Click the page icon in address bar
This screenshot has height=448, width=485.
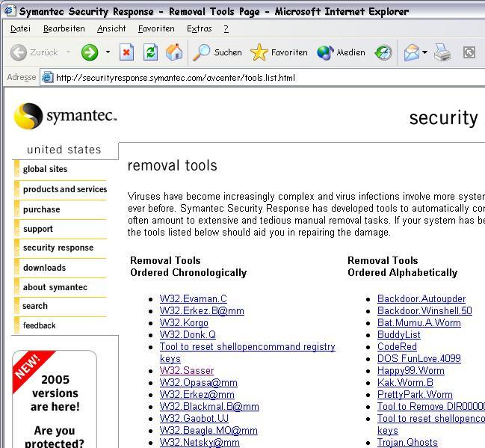(47, 77)
